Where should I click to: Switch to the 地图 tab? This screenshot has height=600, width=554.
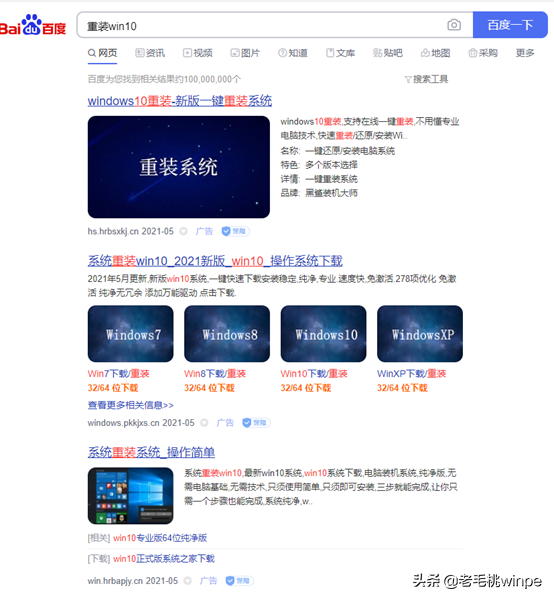435,53
